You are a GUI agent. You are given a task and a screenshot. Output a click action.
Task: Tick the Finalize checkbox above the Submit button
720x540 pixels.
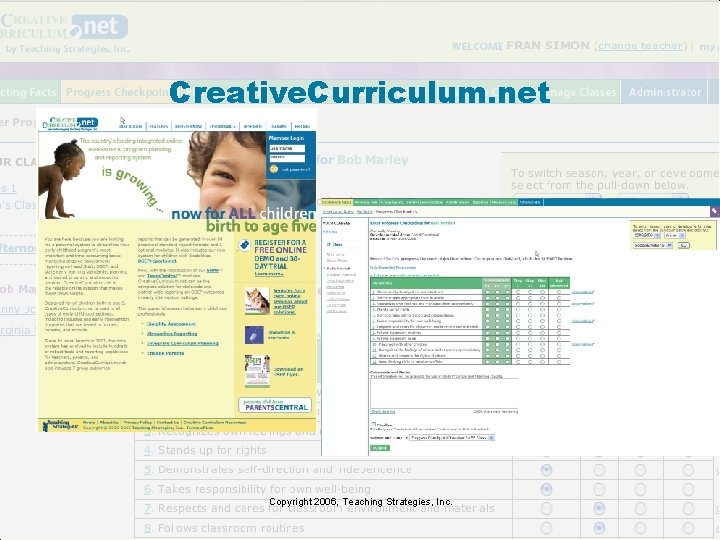[373, 424]
